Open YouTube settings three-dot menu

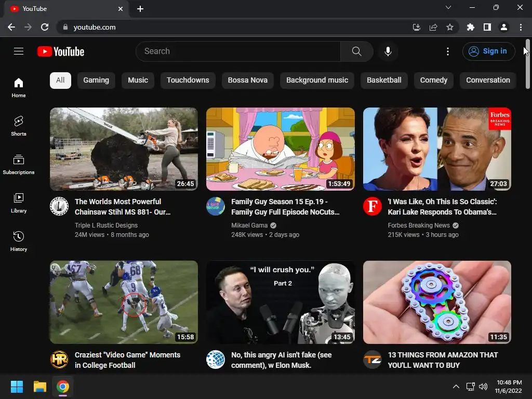(x=448, y=51)
